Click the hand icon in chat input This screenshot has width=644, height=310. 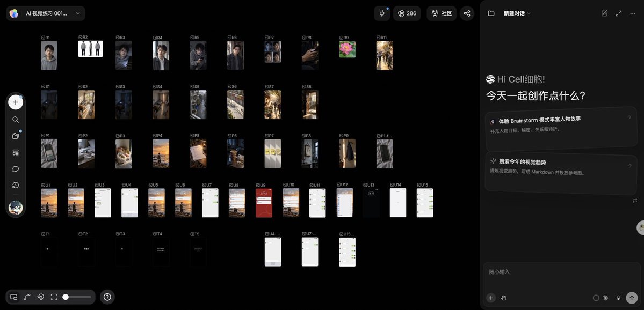point(503,298)
